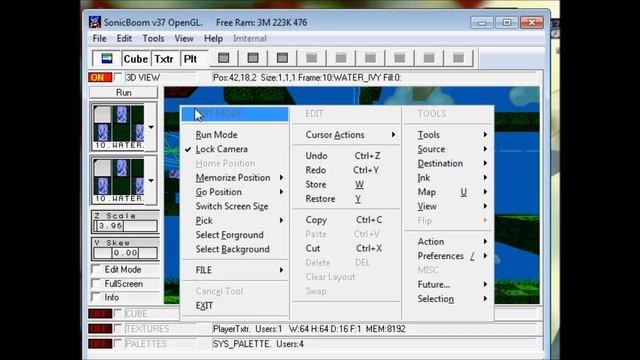Expand the Map submenu
Viewport: 640px width, 360px height.
[x=449, y=192]
